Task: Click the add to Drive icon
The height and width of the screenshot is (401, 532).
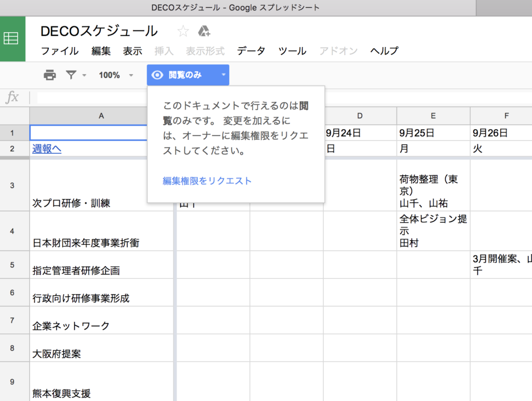Action: (x=204, y=31)
